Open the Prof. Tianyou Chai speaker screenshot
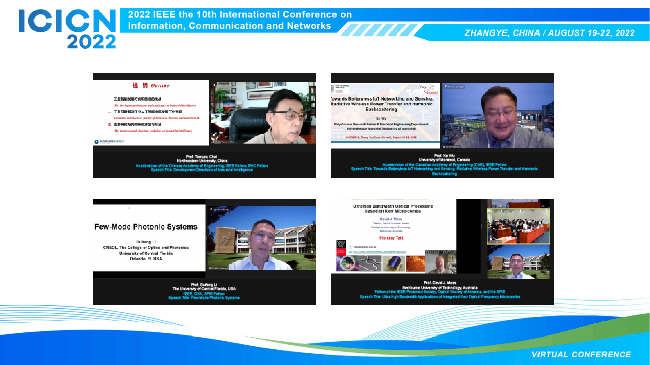 pos(204,125)
